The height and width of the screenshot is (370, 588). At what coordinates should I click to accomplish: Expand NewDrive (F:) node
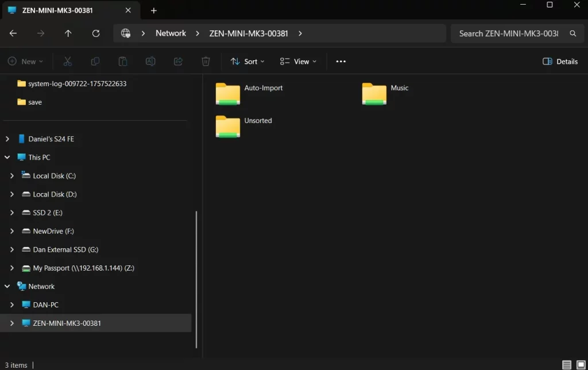point(12,231)
